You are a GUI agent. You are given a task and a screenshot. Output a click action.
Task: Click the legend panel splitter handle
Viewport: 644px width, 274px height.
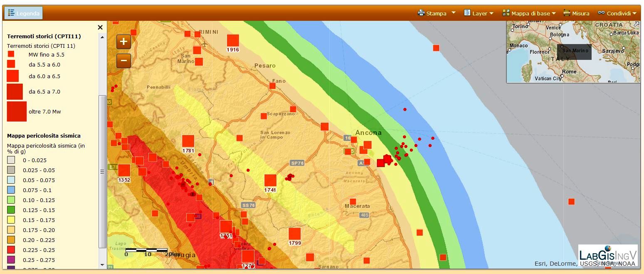(x=102, y=171)
